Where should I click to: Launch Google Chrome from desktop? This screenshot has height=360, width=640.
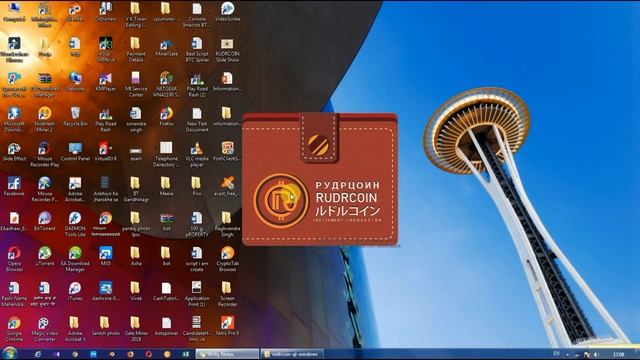(14, 329)
